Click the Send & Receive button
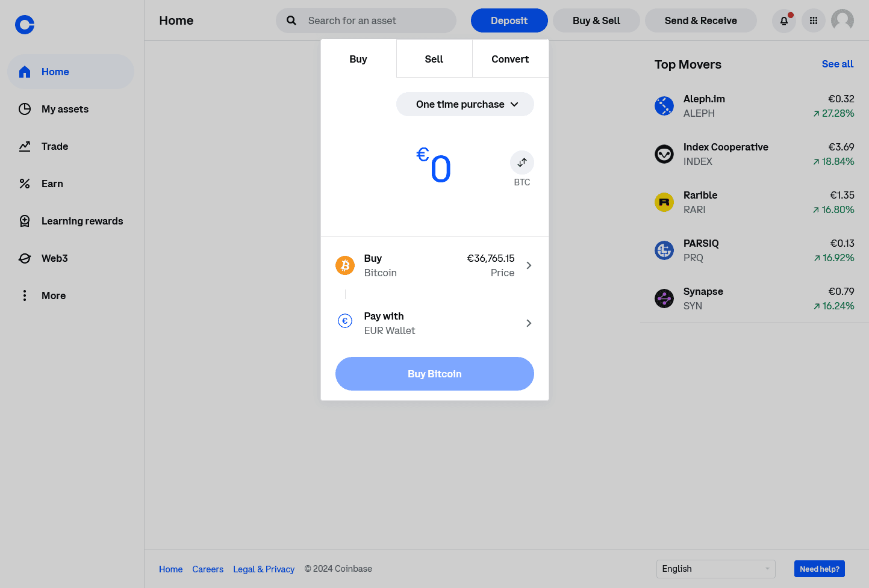The image size is (869, 588). pyautogui.click(x=701, y=20)
